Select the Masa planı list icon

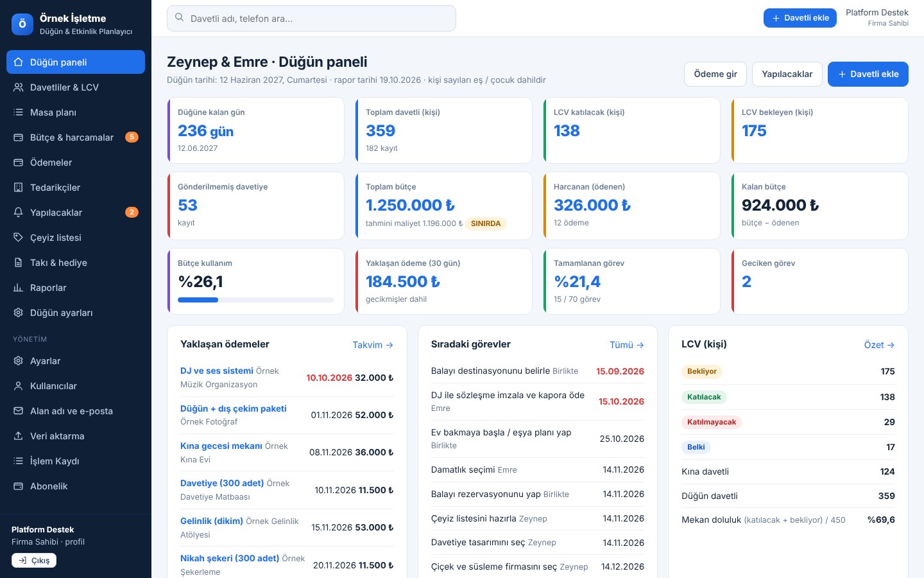(x=18, y=112)
